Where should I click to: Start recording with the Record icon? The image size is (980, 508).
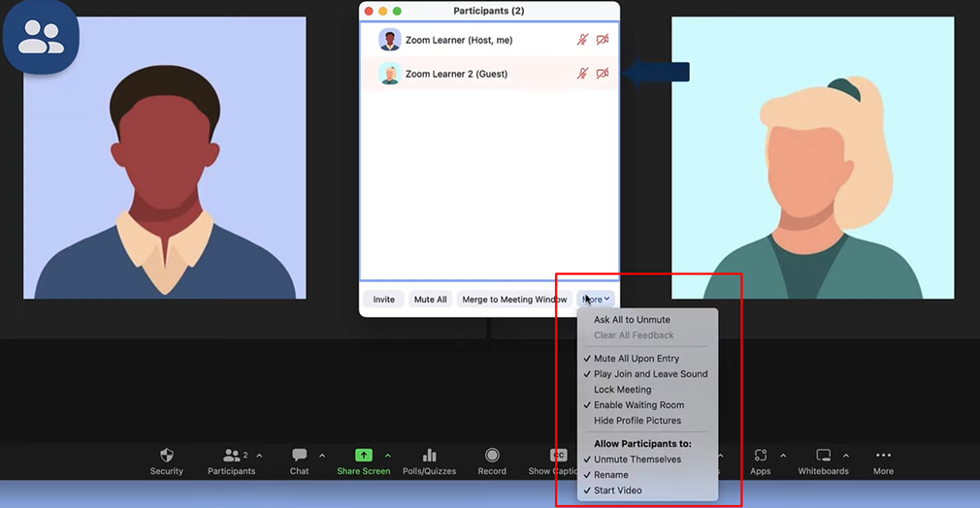pyautogui.click(x=492, y=456)
